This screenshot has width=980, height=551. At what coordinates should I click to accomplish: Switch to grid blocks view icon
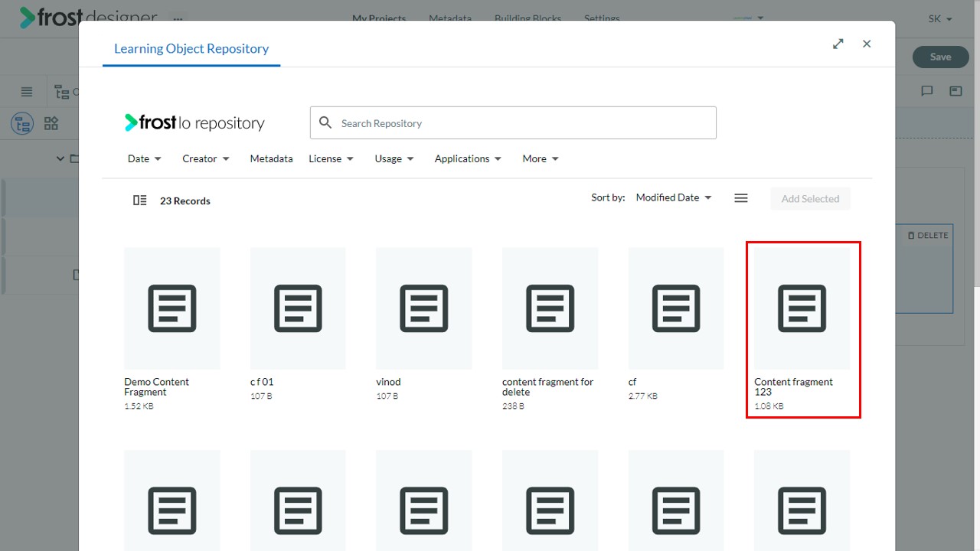coord(51,123)
